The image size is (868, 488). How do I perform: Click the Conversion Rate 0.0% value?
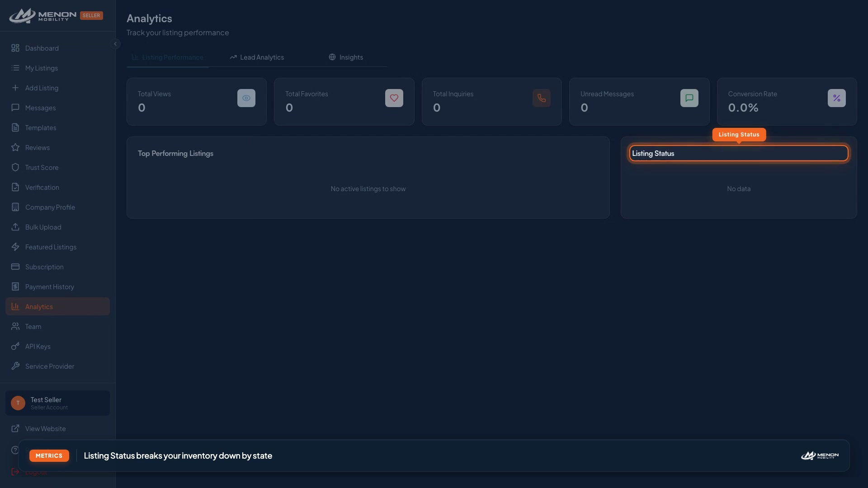[743, 108]
